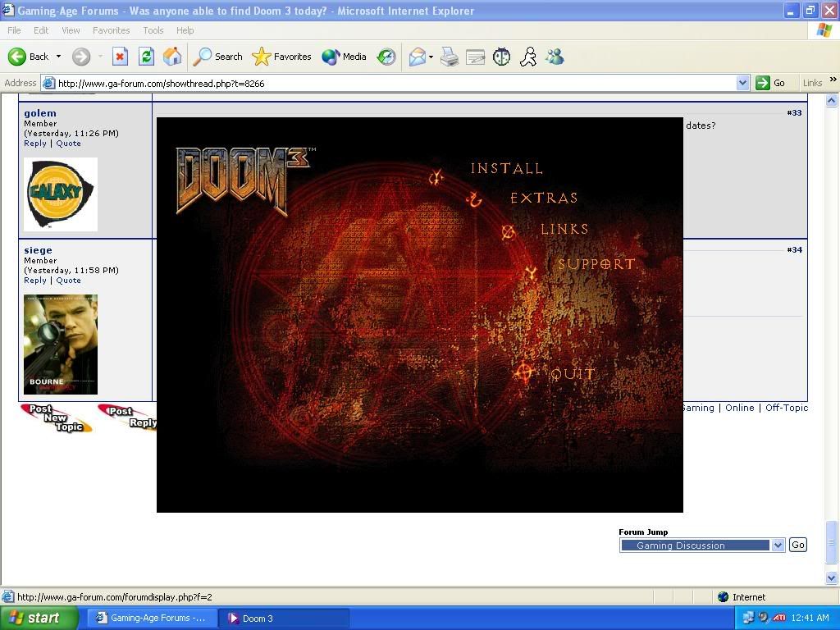Open the File menu
Viewport: 840px width, 630px height.
click(x=14, y=30)
